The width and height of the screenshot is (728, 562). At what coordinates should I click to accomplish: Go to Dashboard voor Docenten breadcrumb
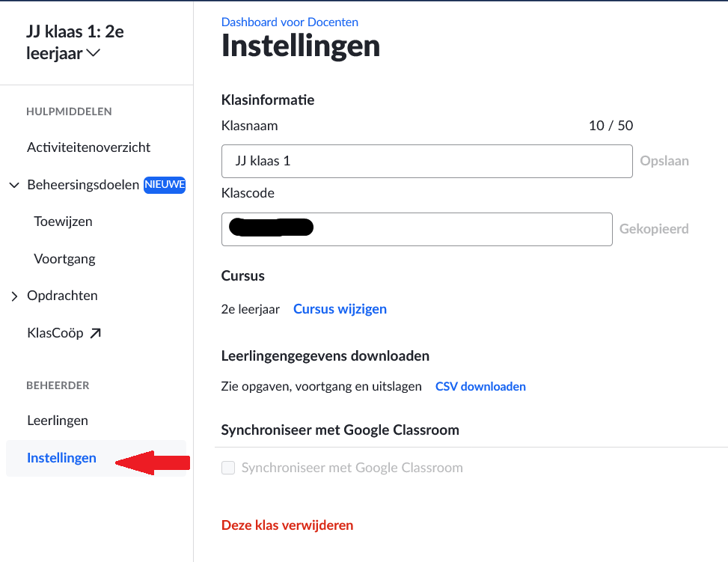pyautogui.click(x=290, y=22)
